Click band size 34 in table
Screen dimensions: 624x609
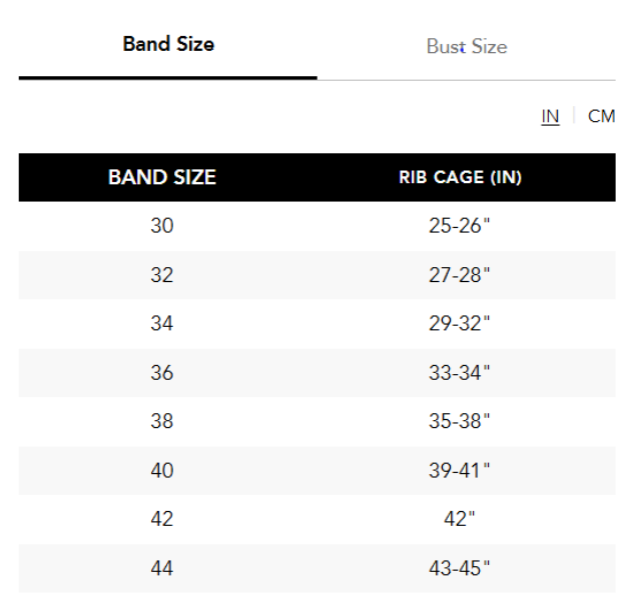pyautogui.click(x=162, y=324)
